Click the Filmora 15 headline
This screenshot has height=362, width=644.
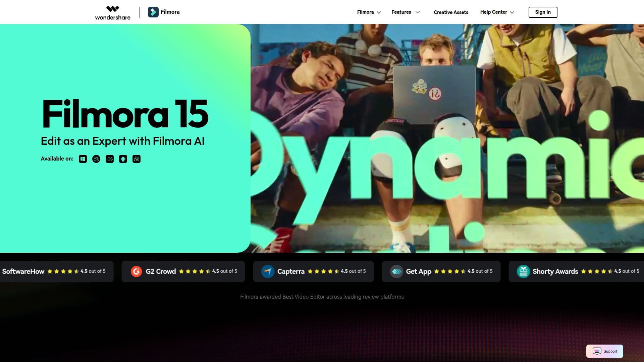point(125,114)
